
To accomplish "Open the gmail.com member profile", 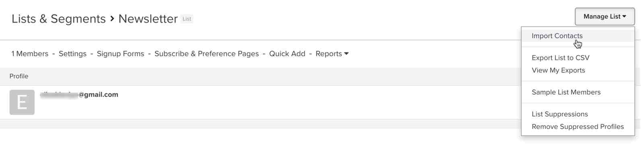I will click(79, 95).
